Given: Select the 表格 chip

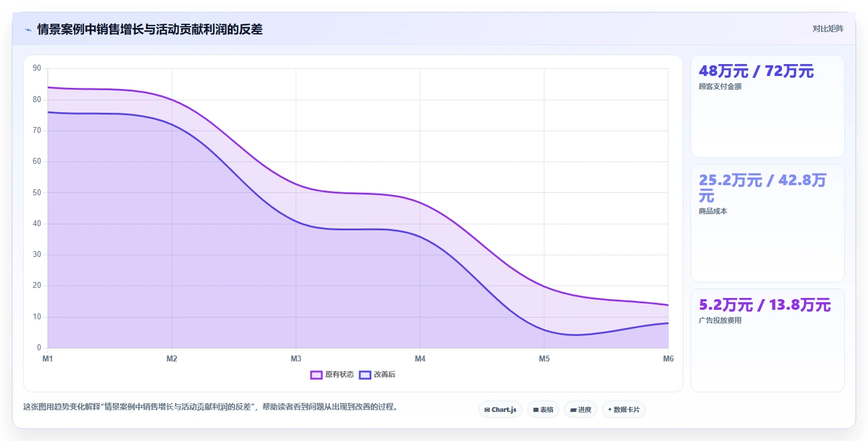Looking at the screenshot, I should click(x=543, y=410).
